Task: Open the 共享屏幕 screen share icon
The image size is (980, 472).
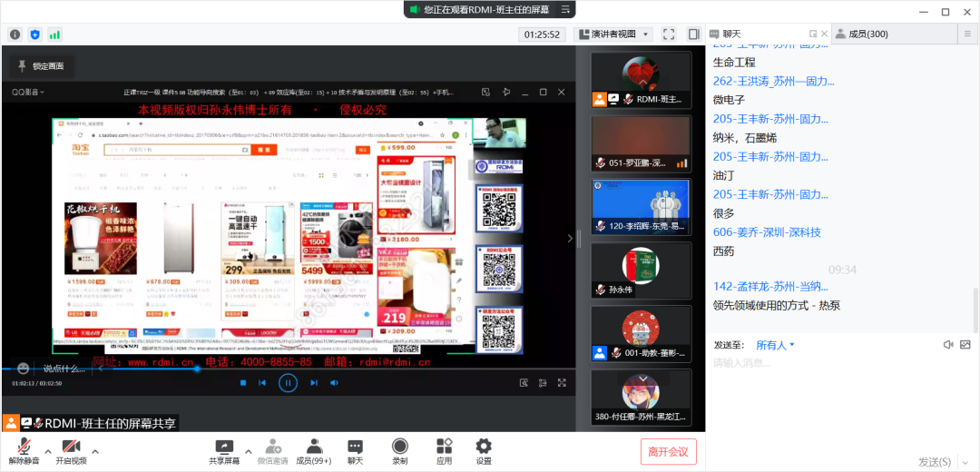Action: [x=224, y=449]
